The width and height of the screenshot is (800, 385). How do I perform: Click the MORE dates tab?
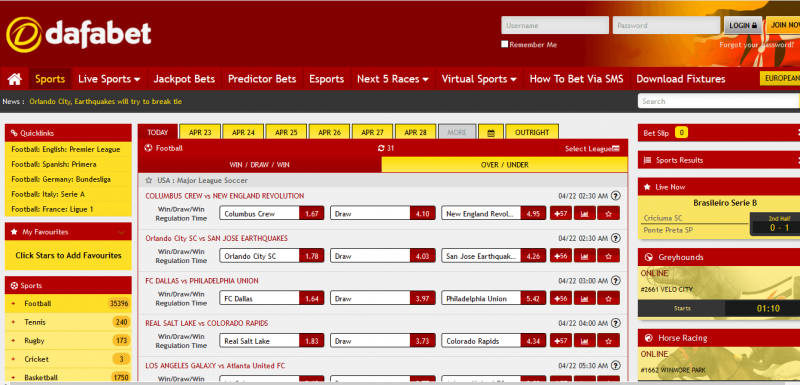[457, 132]
